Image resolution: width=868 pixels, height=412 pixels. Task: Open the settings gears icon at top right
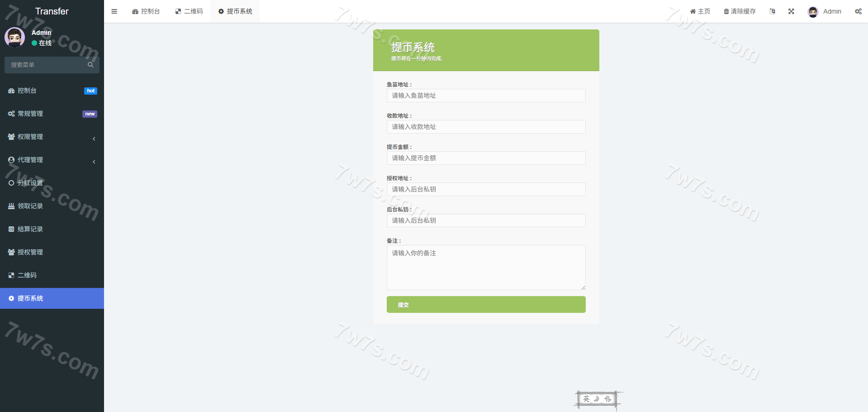[858, 11]
